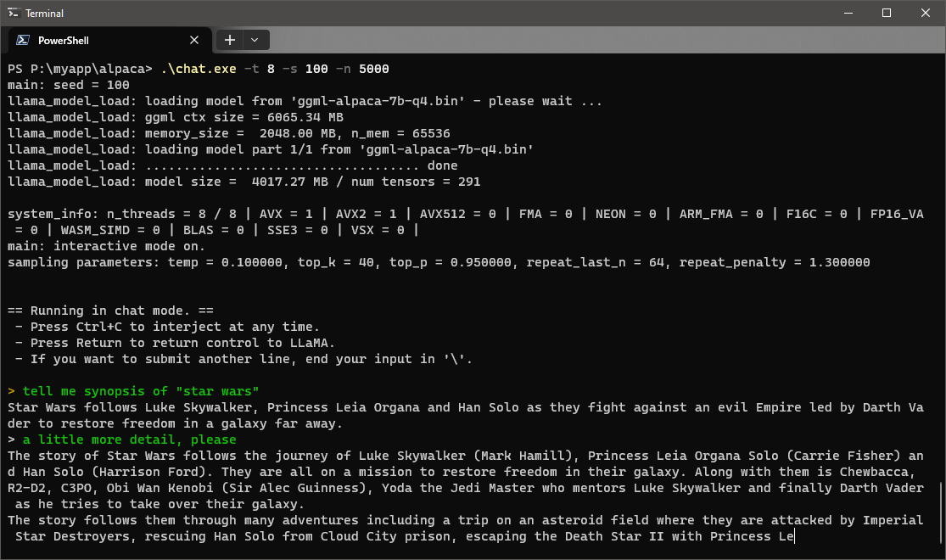Image resolution: width=946 pixels, height=560 pixels.
Task: Open the new tab profile dropdown chevron
Action: click(x=252, y=40)
